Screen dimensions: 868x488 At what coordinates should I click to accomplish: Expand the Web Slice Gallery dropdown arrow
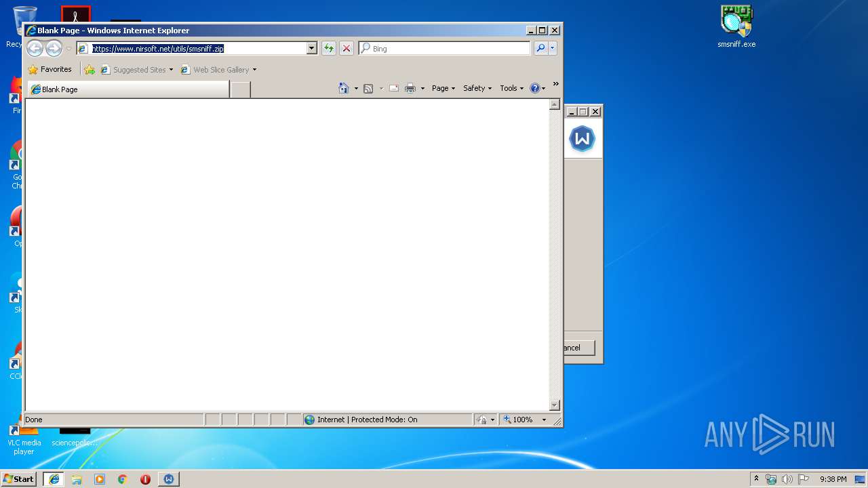coord(254,69)
